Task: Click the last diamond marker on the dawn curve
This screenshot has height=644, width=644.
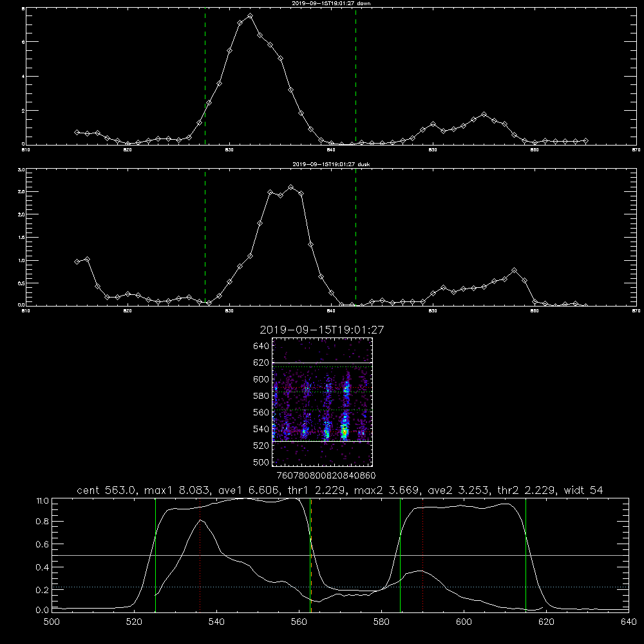Action: [585, 141]
